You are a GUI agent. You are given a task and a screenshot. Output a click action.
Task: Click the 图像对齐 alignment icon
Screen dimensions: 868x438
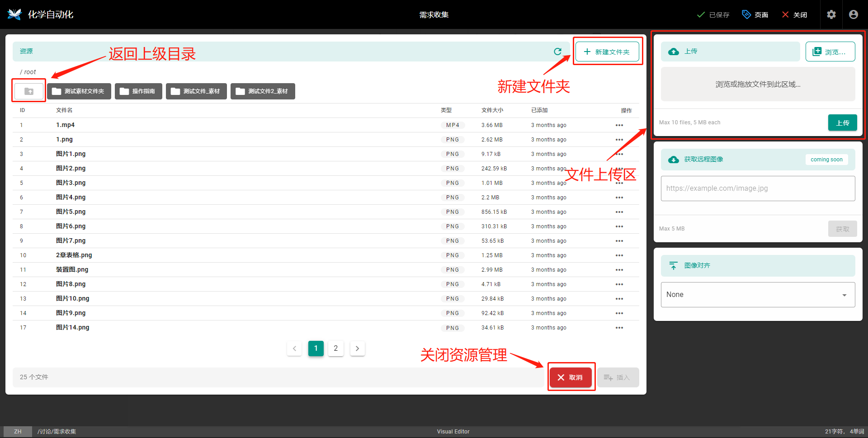[673, 265]
